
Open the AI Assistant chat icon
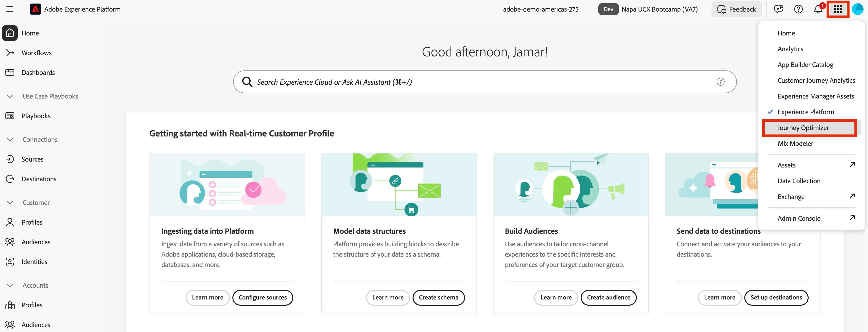pos(778,9)
